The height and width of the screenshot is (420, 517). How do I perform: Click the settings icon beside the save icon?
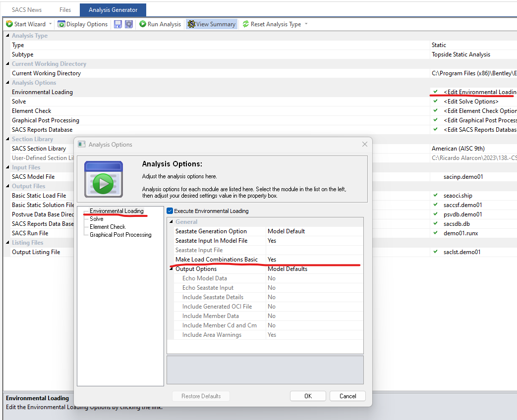[x=128, y=24]
